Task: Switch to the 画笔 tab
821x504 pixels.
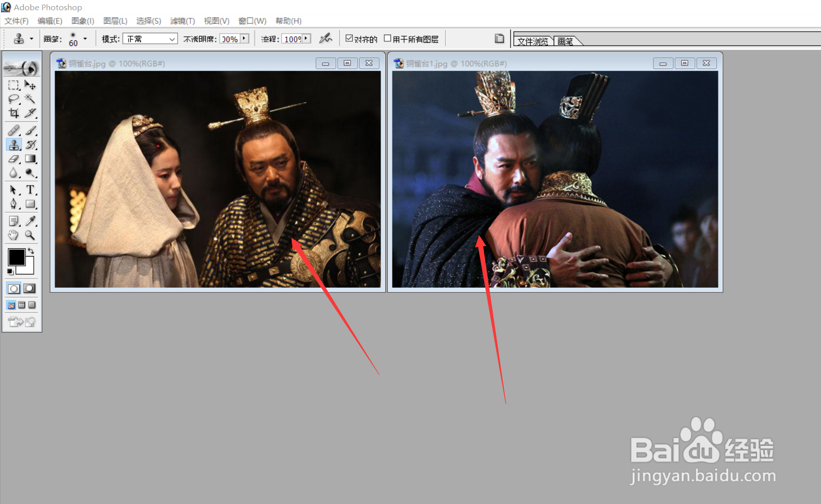Action: (565, 41)
